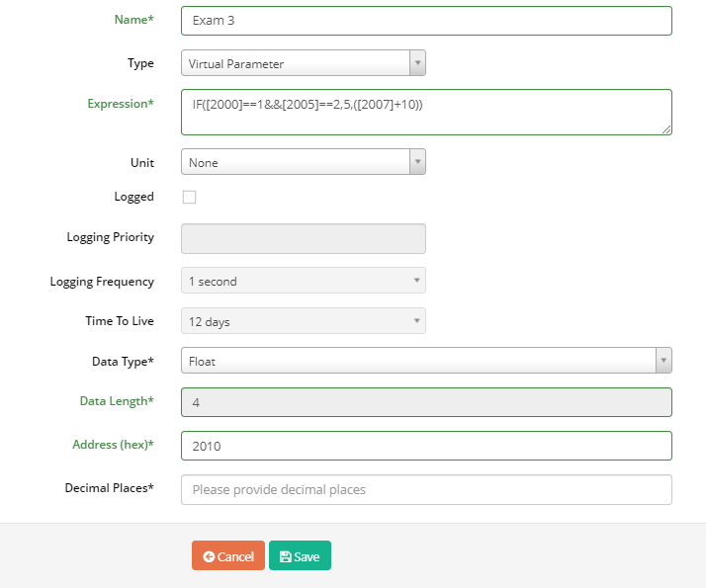
Task: Click inside the Expression text area
Action: point(426,112)
